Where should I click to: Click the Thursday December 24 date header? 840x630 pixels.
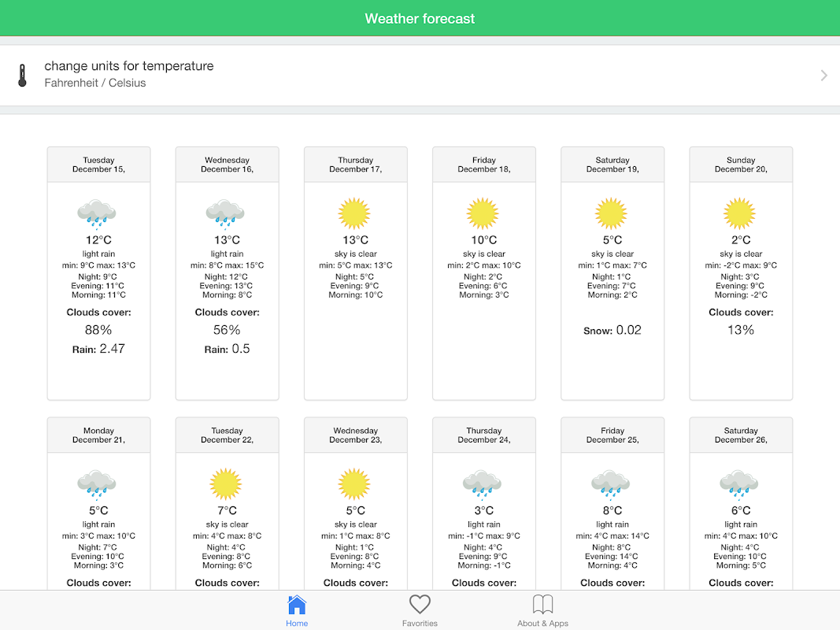pyautogui.click(x=484, y=435)
